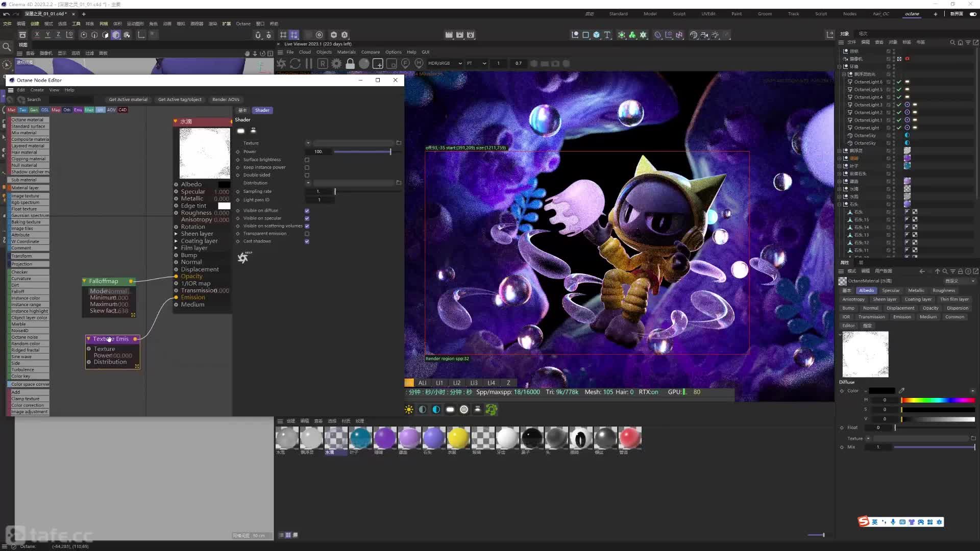Activate the render region tool icon
This screenshot has width=980, height=551.
click(378, 64)
